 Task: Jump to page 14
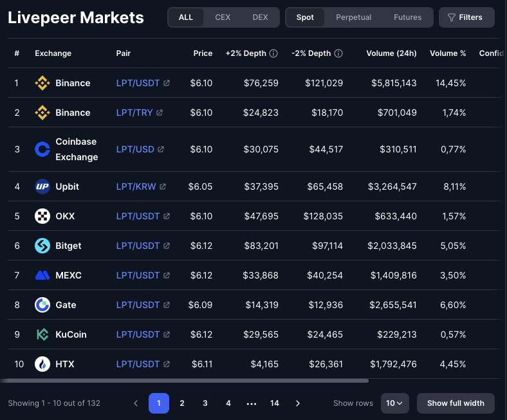[x=275, y=403]
